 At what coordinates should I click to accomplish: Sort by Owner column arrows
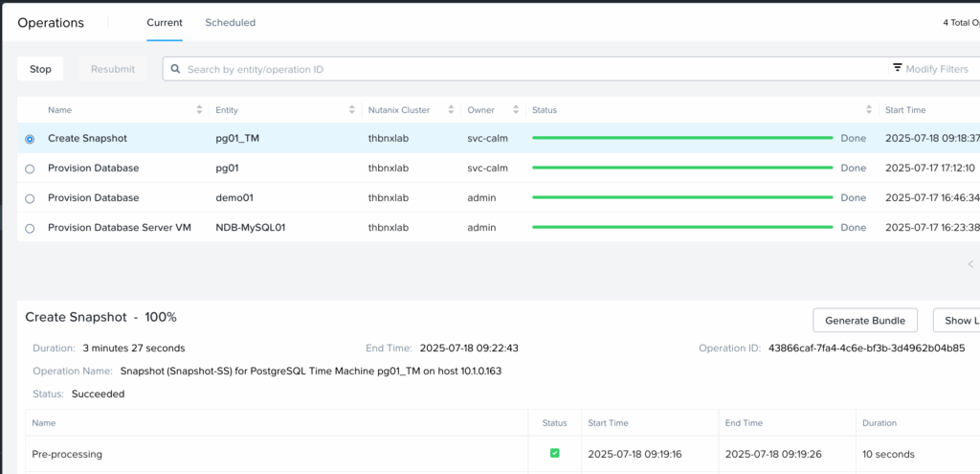coord(516,110)
